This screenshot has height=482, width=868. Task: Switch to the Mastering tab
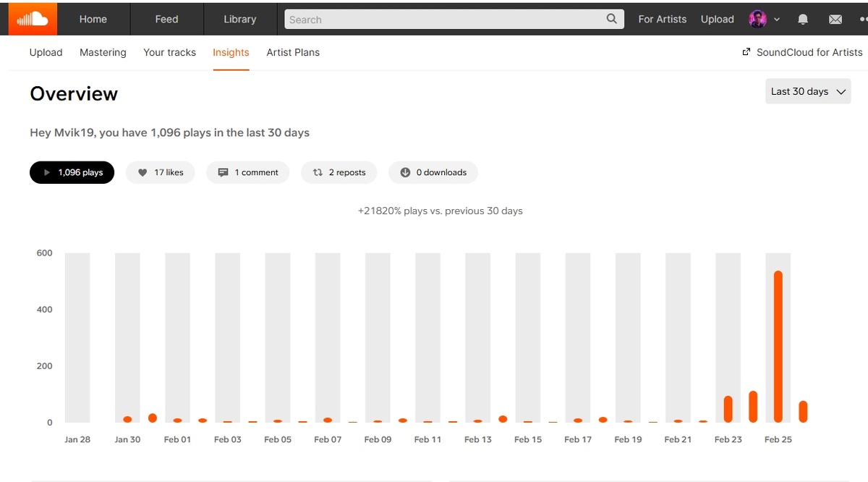tap(103, 52)
